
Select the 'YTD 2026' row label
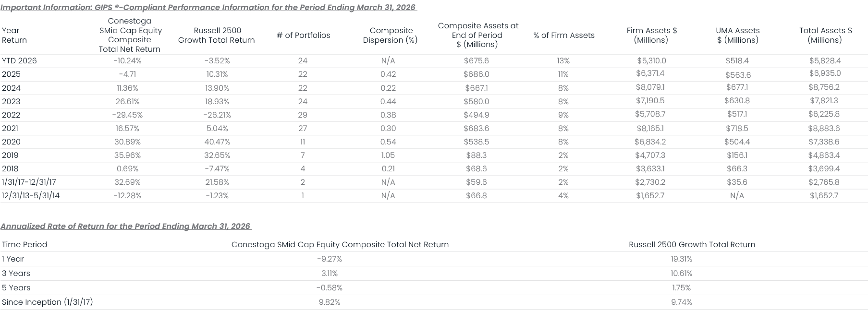point(19,60)
